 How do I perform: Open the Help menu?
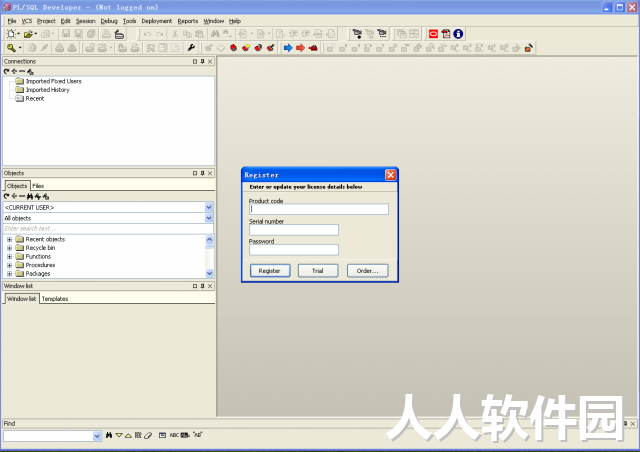pyautogui.click(x=235, y=21)
